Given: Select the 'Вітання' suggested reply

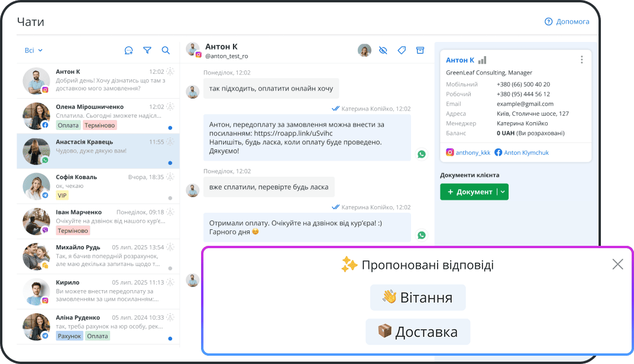Looking at the screenshot, I should click(418, 298).
